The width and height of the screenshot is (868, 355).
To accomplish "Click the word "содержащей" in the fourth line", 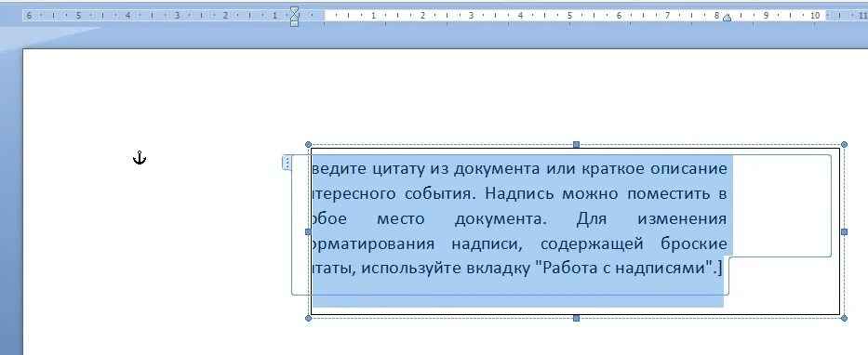I will (592, 243).
